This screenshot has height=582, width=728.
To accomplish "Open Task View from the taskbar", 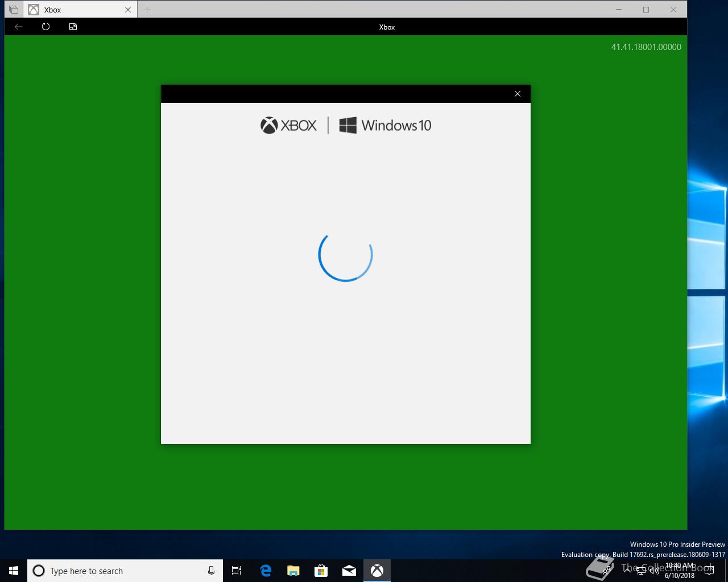I will [237, 571].
